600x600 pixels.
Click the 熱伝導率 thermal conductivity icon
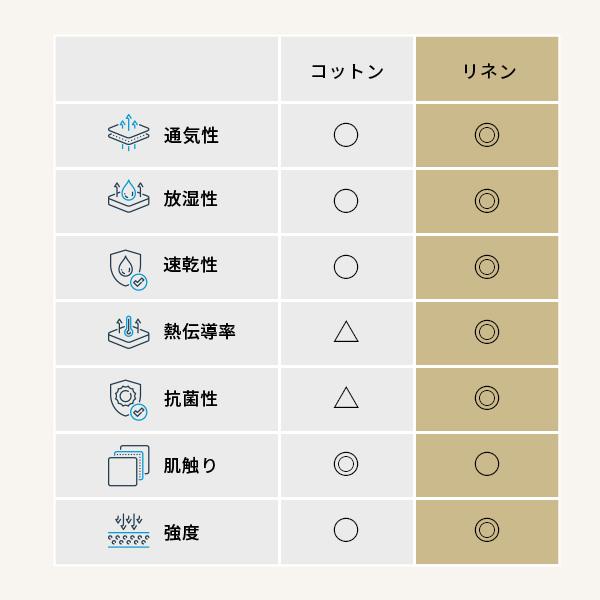(128, 332)
